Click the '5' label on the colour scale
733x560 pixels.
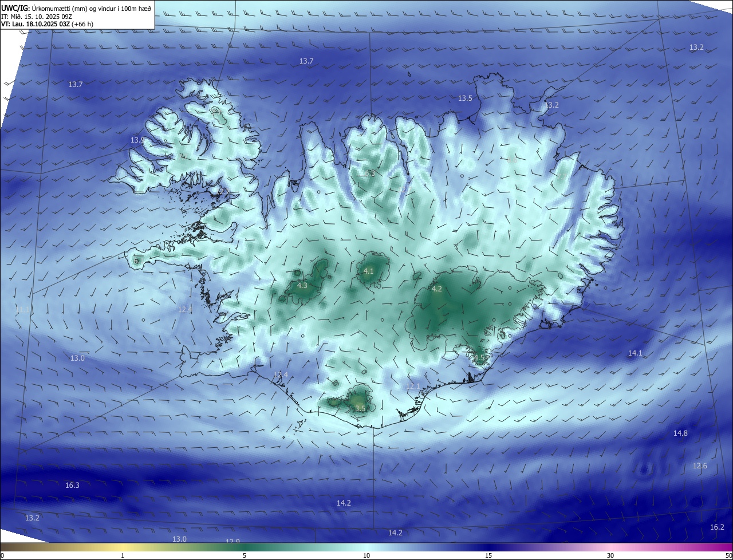point(245,555)
